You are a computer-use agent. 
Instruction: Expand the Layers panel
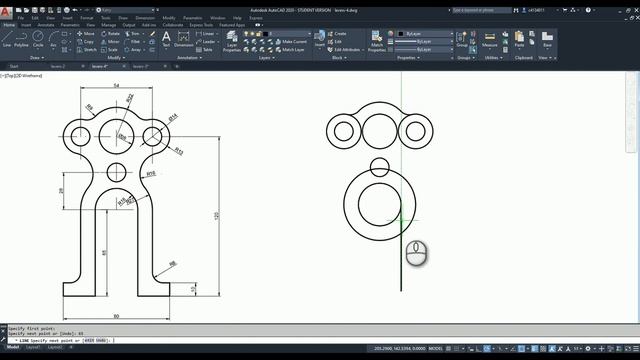click(x=266, y=58)
